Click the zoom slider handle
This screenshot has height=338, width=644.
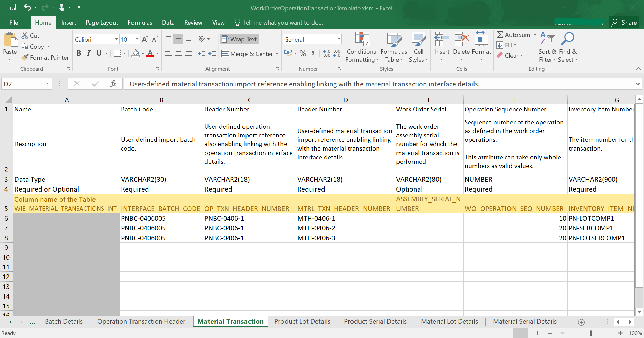[x=591, y=333]
